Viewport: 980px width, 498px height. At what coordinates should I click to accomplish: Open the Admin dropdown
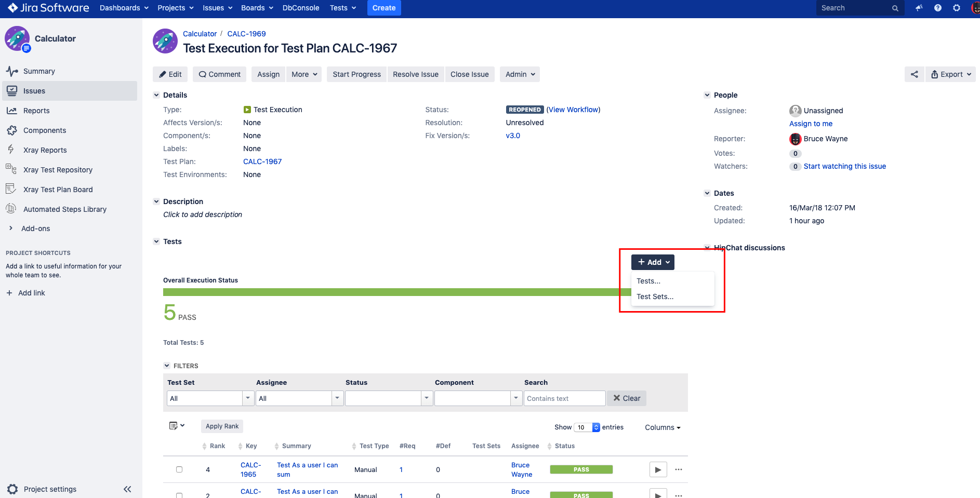520,74
